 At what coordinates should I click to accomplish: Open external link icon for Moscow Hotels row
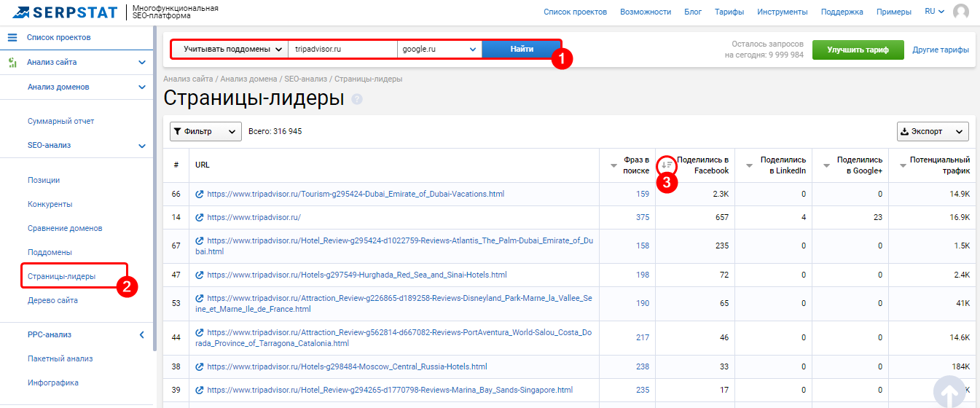[x=200, y=367]
